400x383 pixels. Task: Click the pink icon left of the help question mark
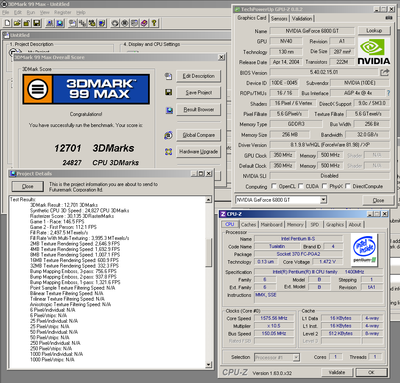(x=144, y=23)
